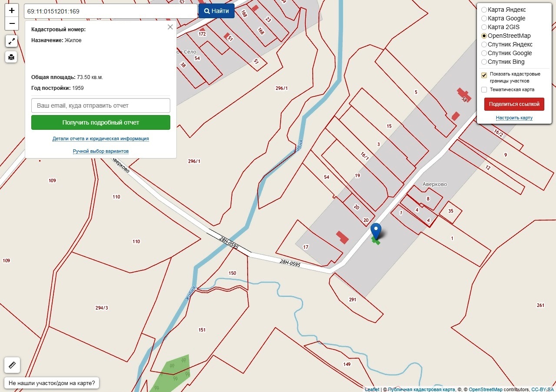Viewport: 556px width, 392px height.
Task: Click the email input field
Action: pos(101,105)
